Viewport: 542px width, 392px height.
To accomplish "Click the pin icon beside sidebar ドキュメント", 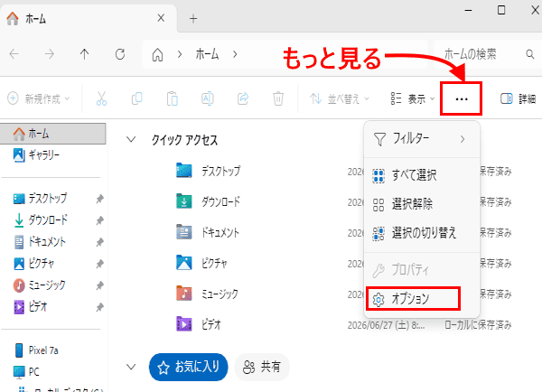I will [x=99, y=242].
